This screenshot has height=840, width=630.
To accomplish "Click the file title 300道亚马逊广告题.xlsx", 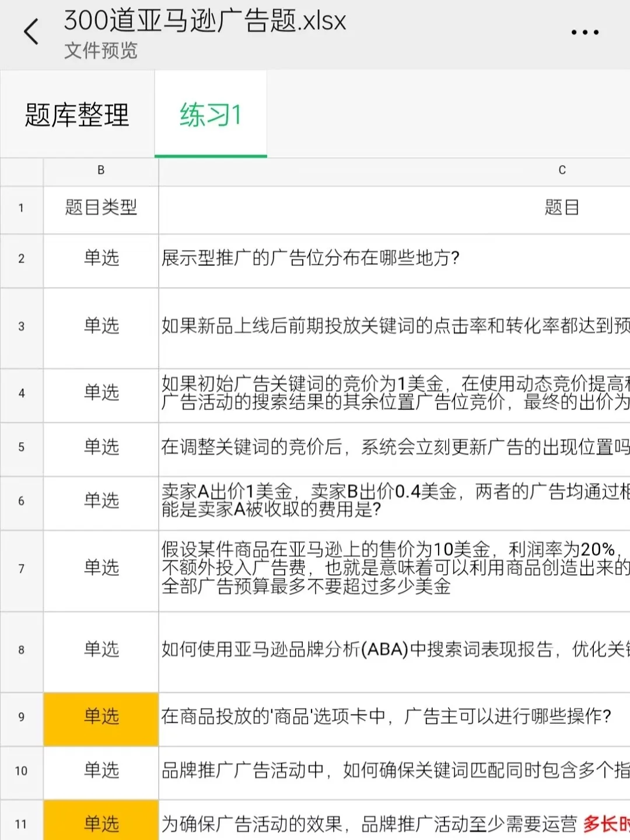I will (x=205, y=21).
